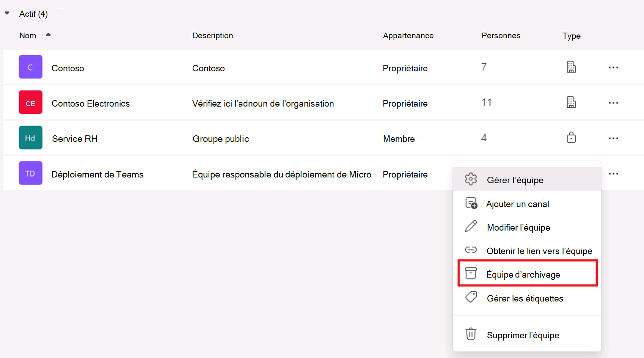The height and width of the screenshot is (358, 644).
Task: Click the tag icon for étiquettes
Action: (471, 297)
